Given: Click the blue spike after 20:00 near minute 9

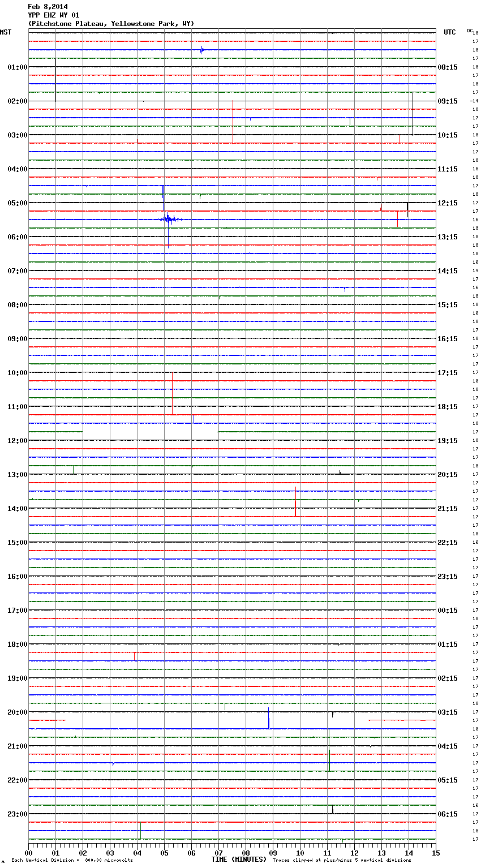Looking at the screenshot, I should click(268, 718).
